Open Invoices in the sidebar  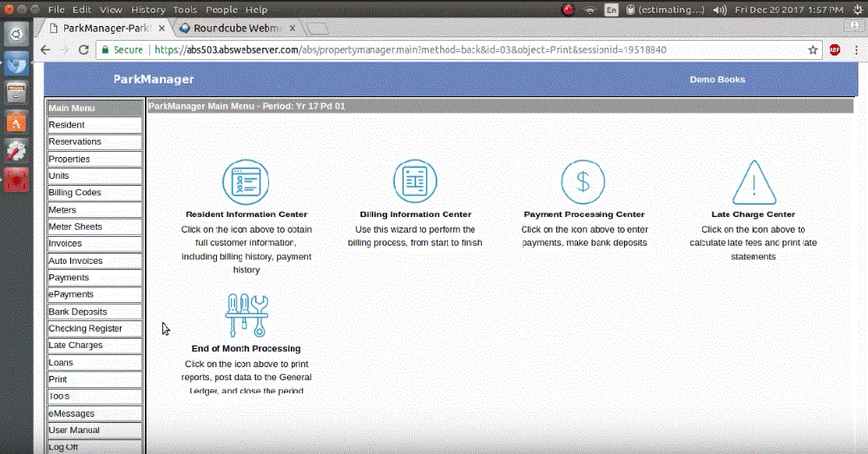click(95, 244)
